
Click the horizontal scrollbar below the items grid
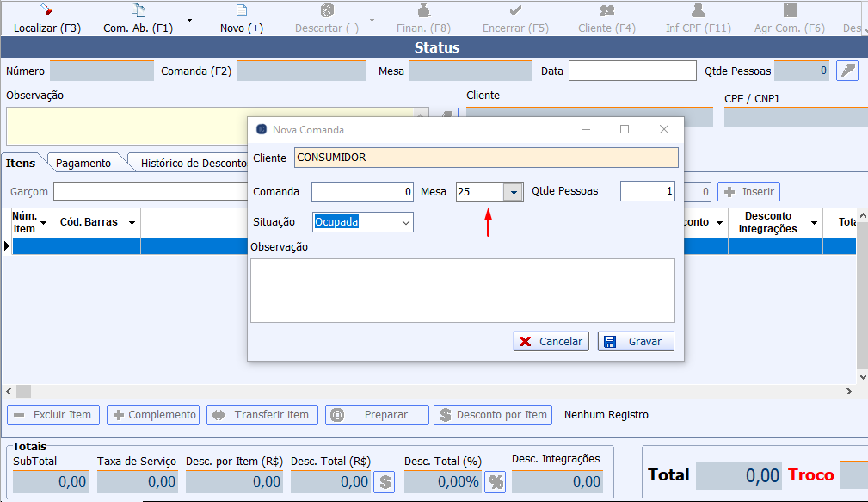(x=430, y=391)
